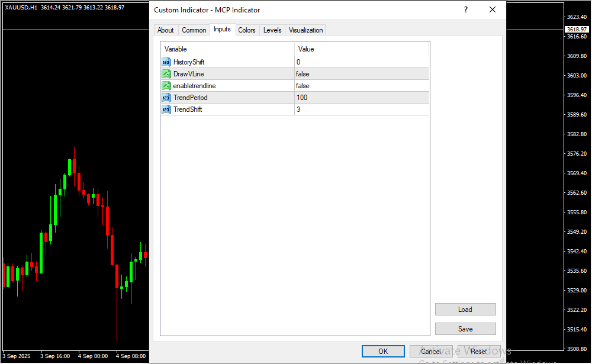This screenshot has height=364, width=592.
Task: Switch to the About tab
Action: [166, 30]
